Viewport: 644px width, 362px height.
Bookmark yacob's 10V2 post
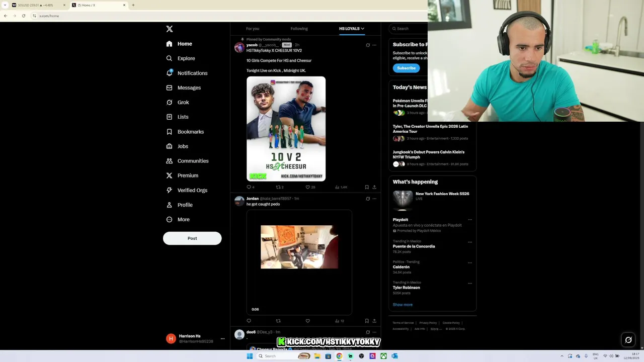pyautogui.click(x=367, y=187)
